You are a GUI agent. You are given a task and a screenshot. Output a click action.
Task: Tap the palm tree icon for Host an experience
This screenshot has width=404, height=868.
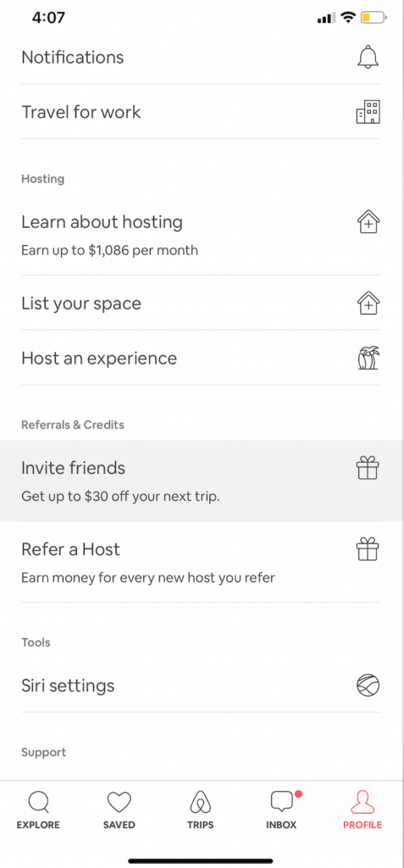(368, 358)
